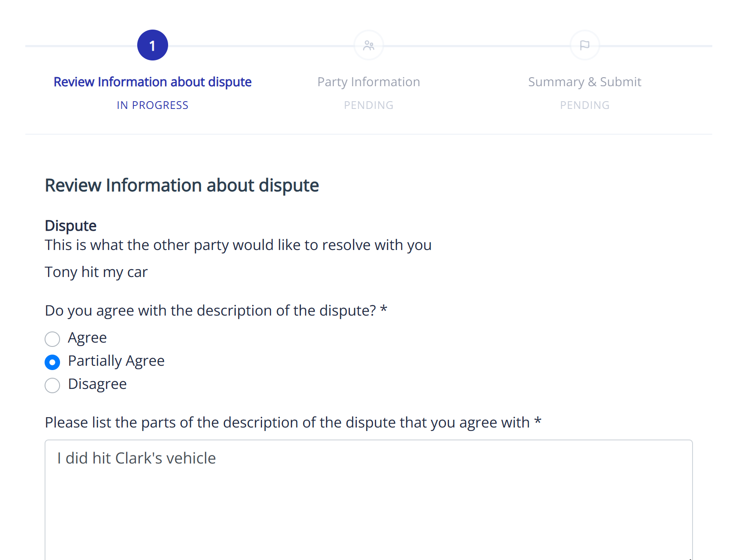The image size is (732, 560).
Task: Jump to the Summary & Submit step label
Action: pos(584,82)
